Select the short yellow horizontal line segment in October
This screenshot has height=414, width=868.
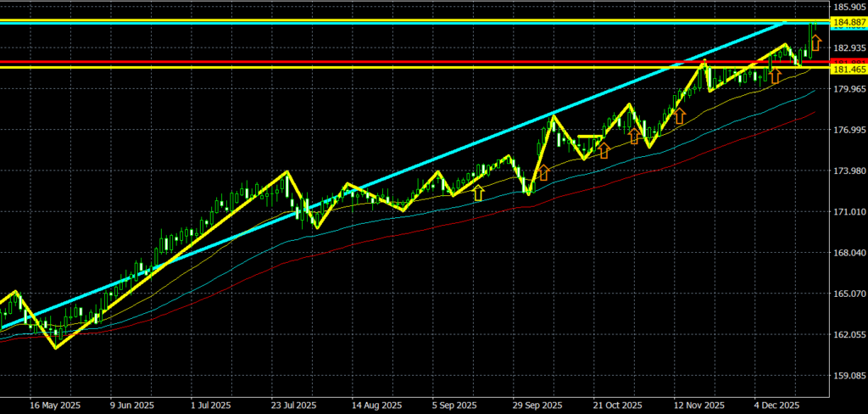click(x=590, y=136)
